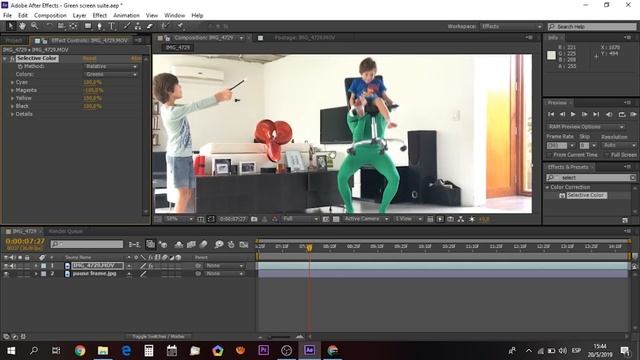Toggle Method stopwatch in Effect Controls
Image resolution: width=640 pixels, height=360 pixels.
(x=20, y=67)
